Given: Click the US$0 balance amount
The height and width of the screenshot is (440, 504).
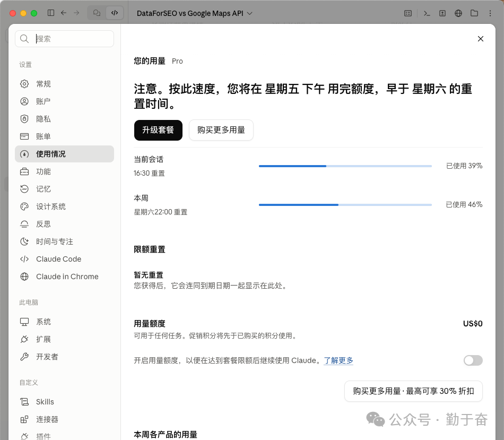Looking at the screenshot, I should (x=473, y=324).
